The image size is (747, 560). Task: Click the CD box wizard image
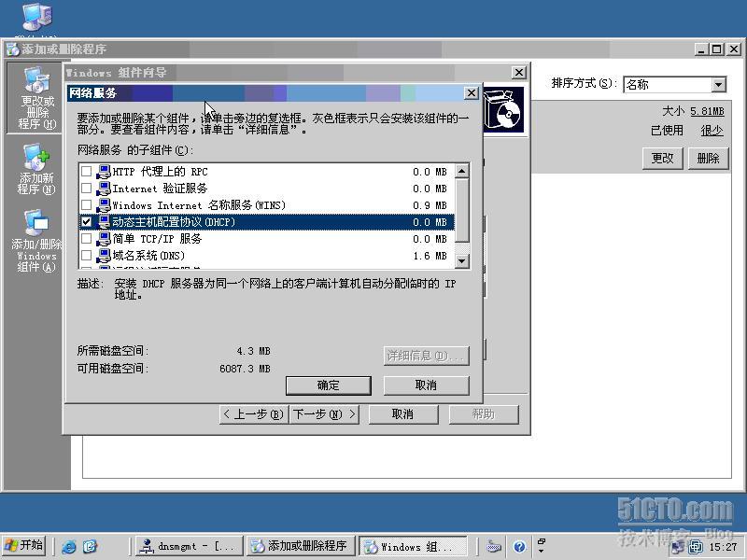click(503, 110)
